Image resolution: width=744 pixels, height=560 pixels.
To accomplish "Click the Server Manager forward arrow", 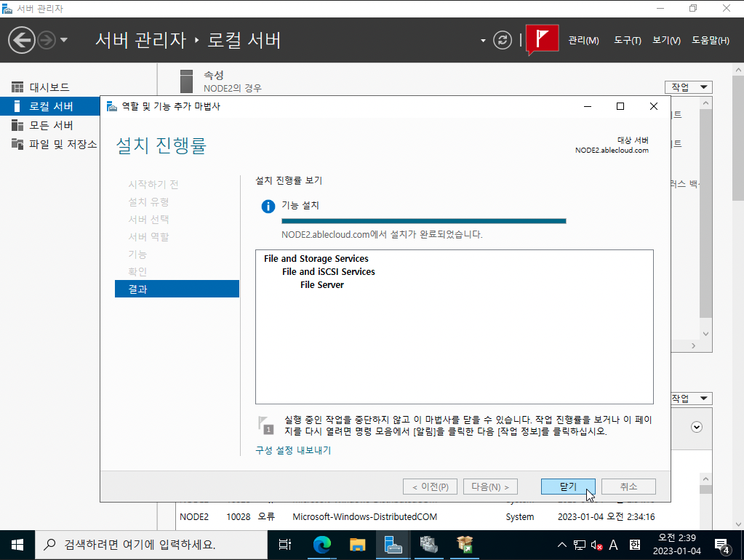I will tap(47, 40).
